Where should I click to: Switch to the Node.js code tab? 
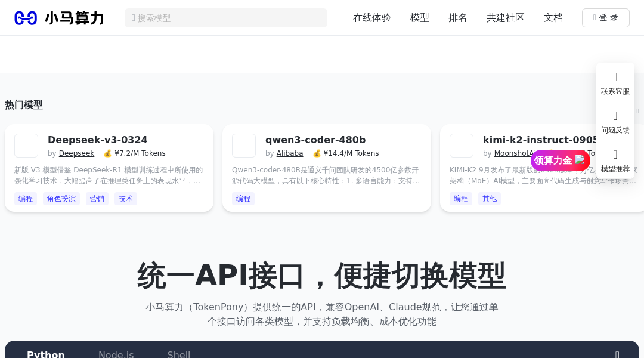[116, 354]
